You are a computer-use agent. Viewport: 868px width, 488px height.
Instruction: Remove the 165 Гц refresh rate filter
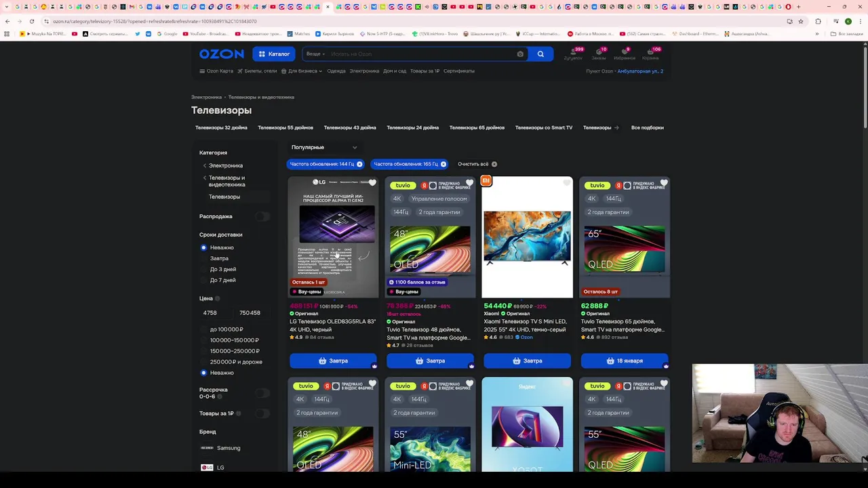coord(443,164)
